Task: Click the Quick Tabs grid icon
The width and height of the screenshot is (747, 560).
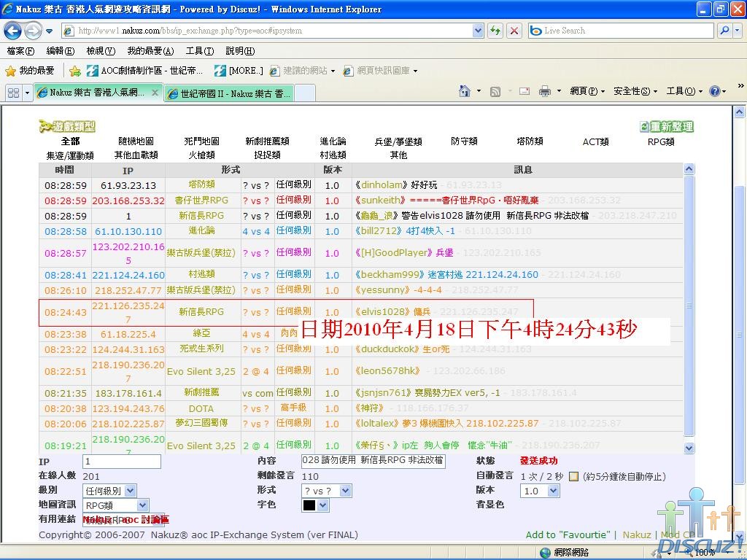Action: coord(13,93)
